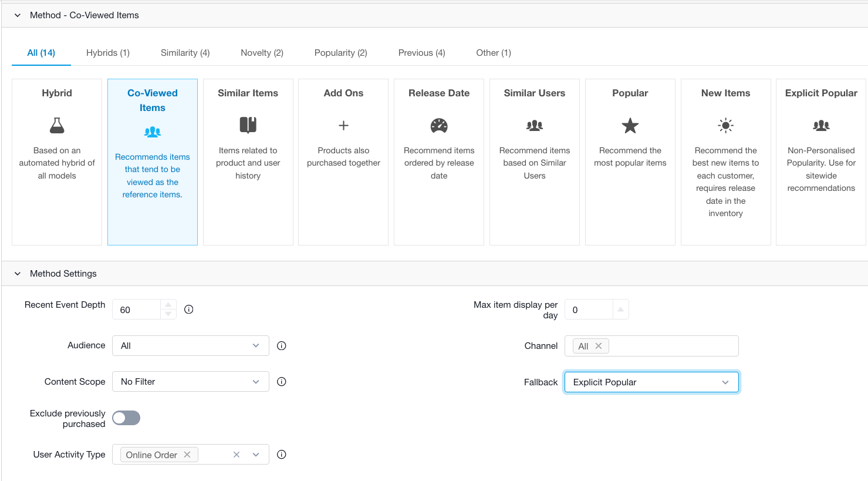Select the All (14) tab
Screen dimensions: 868x481
coord(41,53)
